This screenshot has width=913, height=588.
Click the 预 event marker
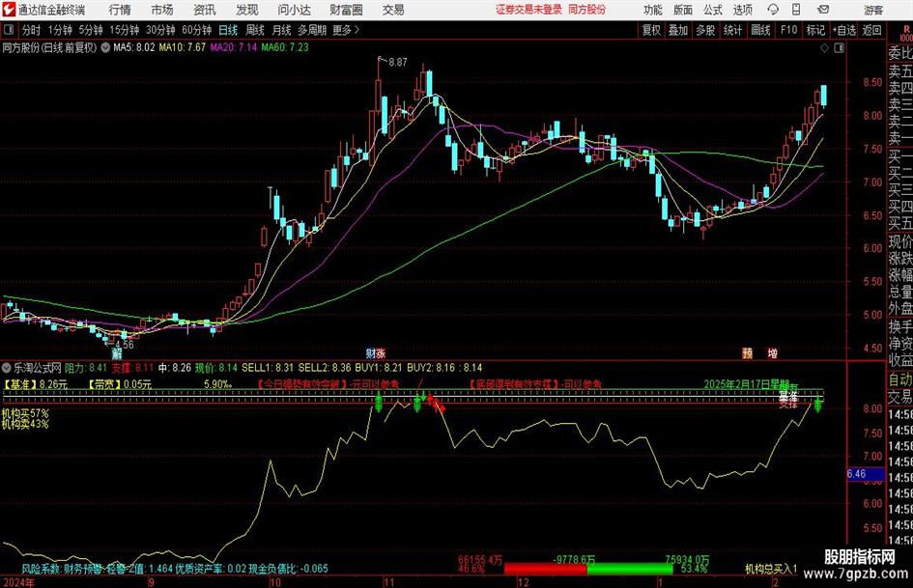[x=748, y=353]
